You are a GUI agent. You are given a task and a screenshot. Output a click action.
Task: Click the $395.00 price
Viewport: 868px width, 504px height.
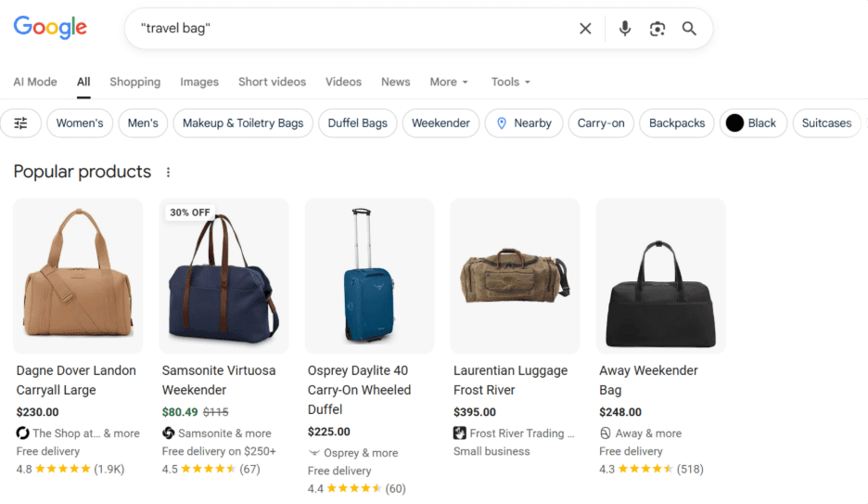tap(475, 412)
